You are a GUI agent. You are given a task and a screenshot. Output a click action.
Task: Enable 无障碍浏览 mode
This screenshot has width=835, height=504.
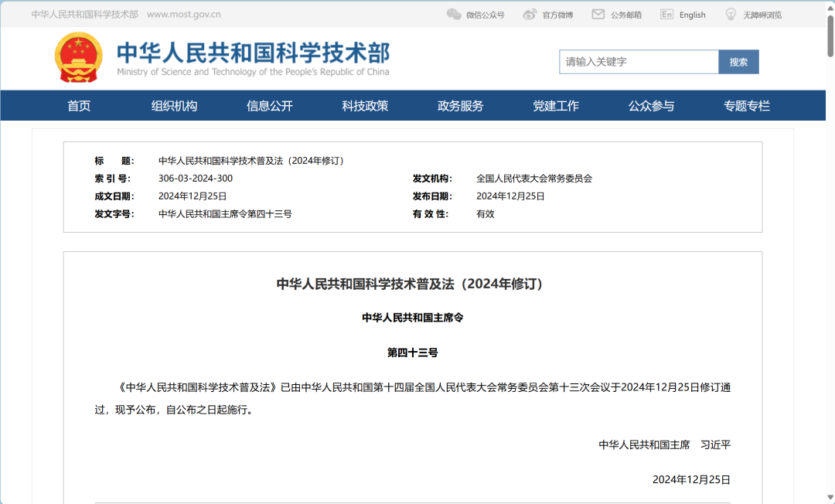(x=762, y=15)
